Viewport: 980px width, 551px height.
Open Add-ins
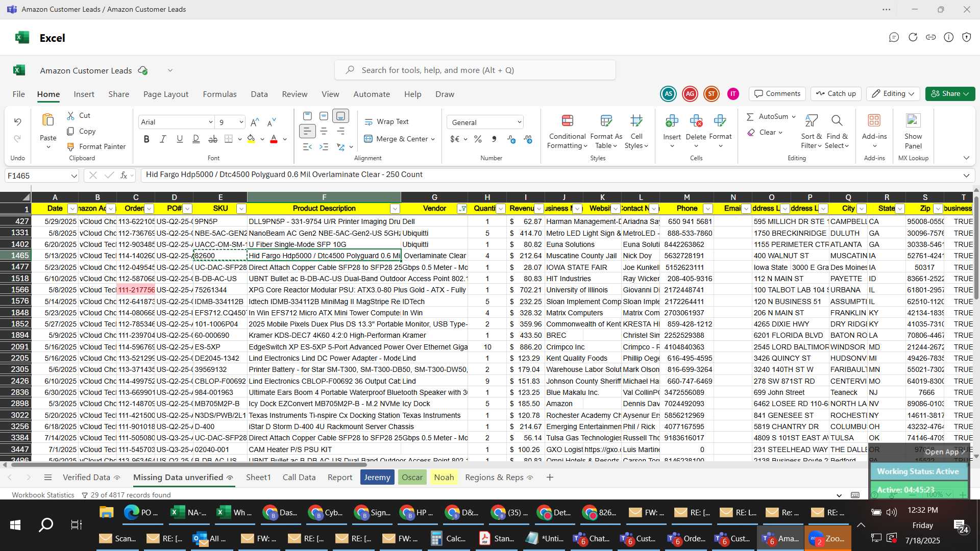(874, 132)
